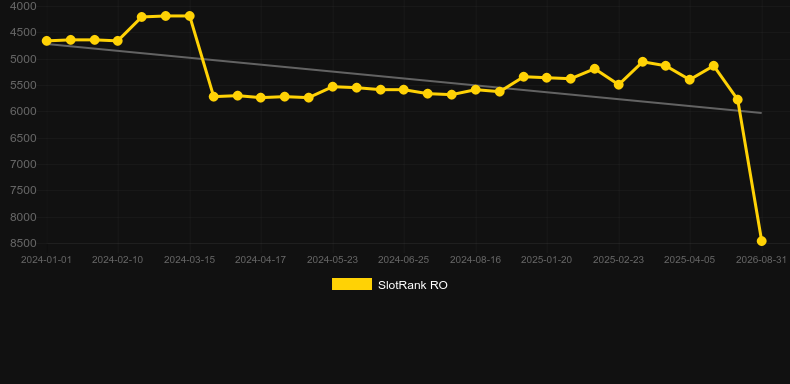Select the data point above 2025-02-23
The height and width of the screenshot is (384, 790).
pyautogui.click(x=619, y=85)
